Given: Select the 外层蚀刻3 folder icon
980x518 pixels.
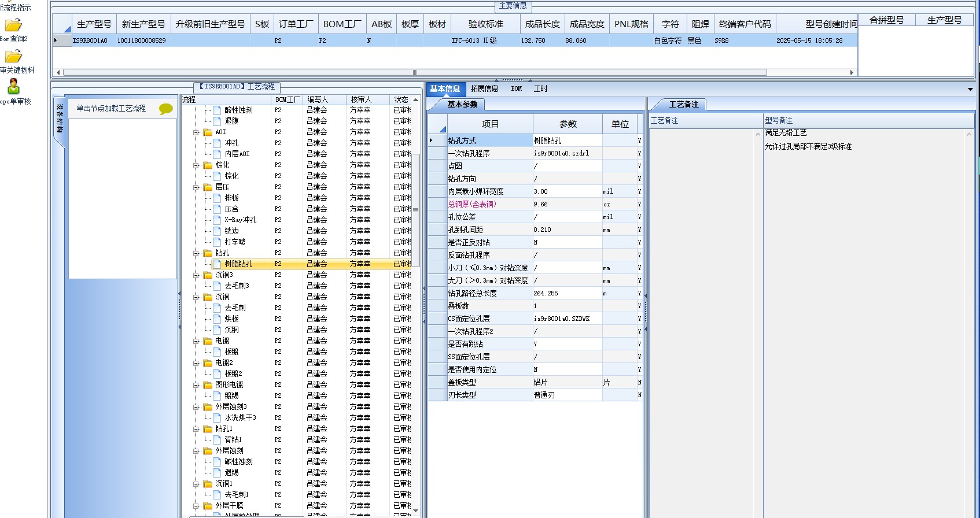Looking at the screenshot, I should 208,407.
